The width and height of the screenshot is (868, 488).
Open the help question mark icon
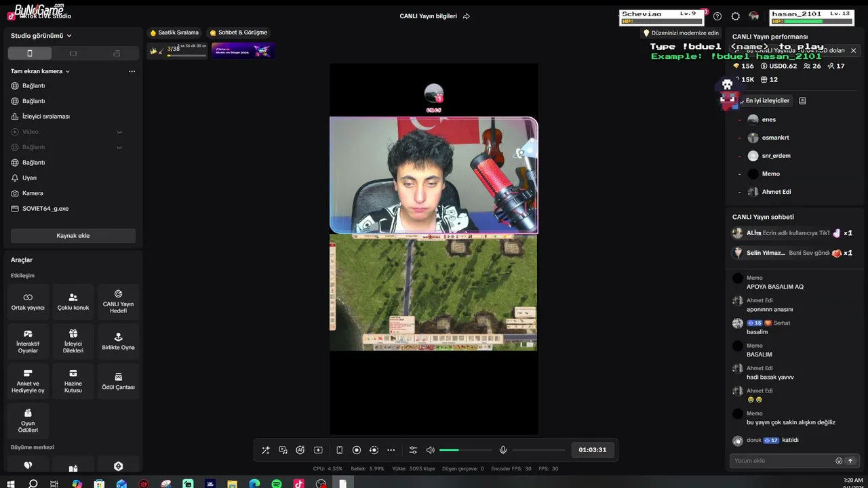(717, 16)
